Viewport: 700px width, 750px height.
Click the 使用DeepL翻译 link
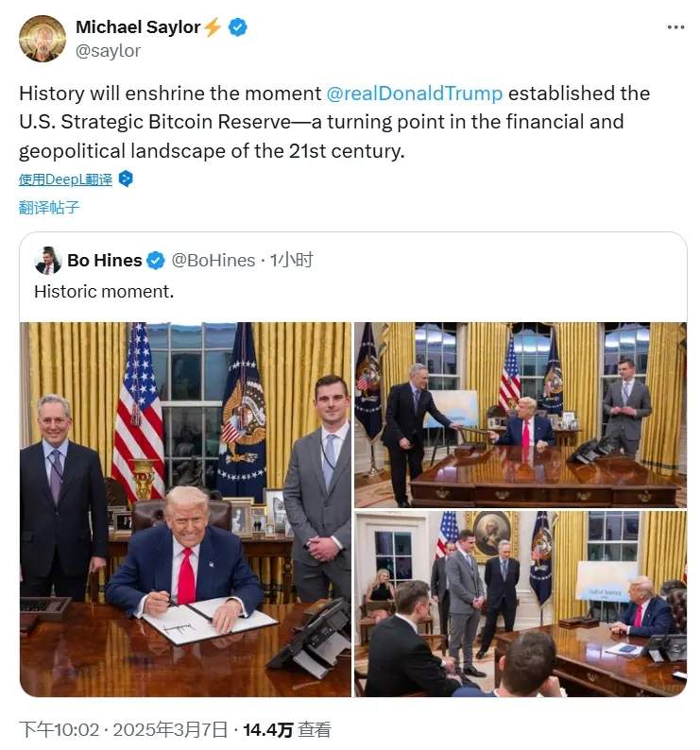65,179
